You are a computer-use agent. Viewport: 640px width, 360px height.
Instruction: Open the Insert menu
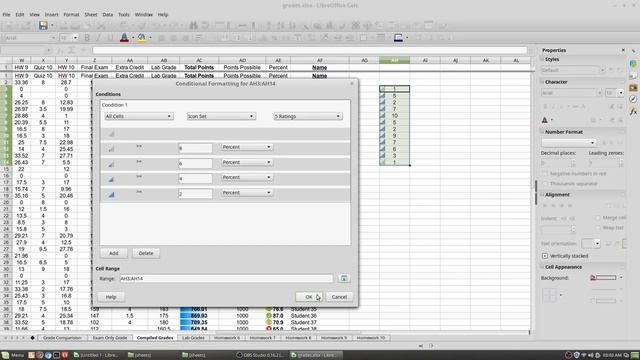coord(51,14)
